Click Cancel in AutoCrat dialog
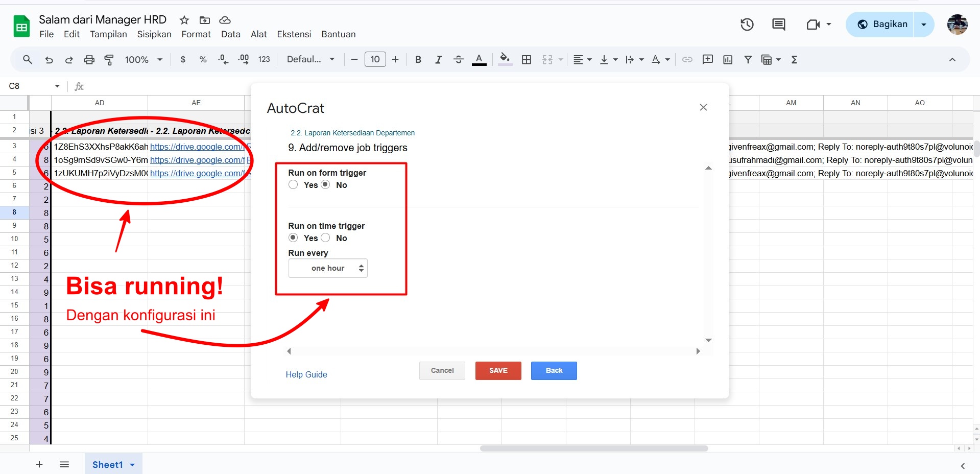The height and width of the screenshot is (474, 980). click(x=442, y=371)
